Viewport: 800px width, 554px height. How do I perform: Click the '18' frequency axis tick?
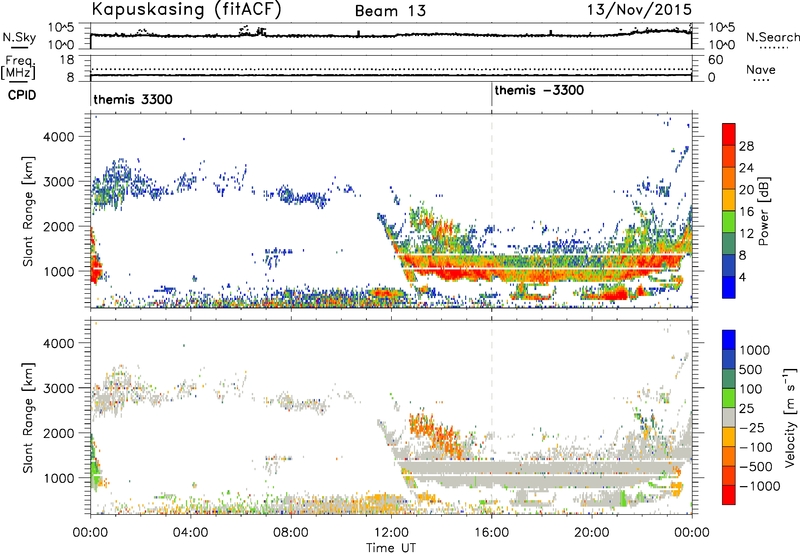click(x=67, y=60)
